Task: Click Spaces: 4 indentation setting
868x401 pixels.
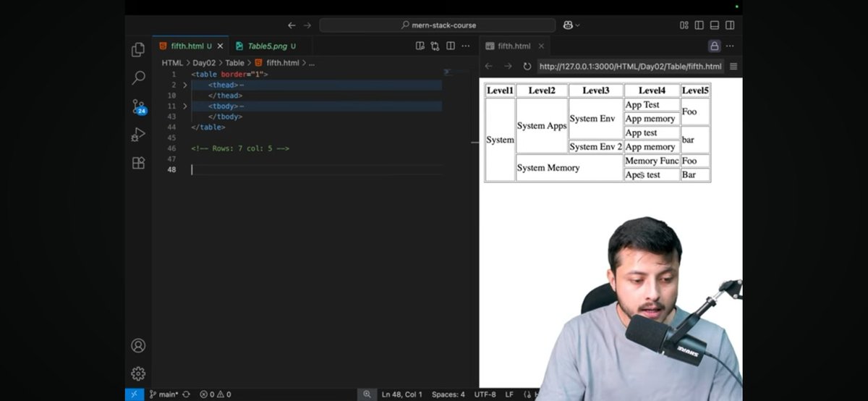Action: point(448,394)
